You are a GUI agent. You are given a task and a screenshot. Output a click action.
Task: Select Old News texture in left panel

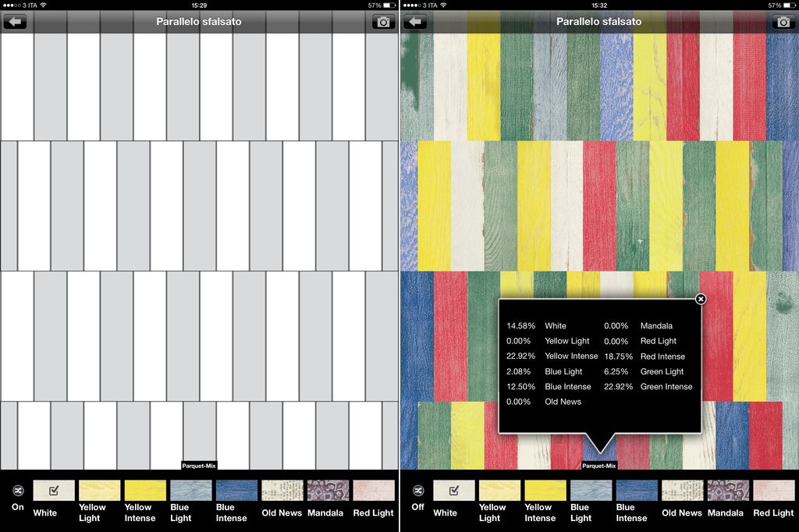[x=282, y=491]
